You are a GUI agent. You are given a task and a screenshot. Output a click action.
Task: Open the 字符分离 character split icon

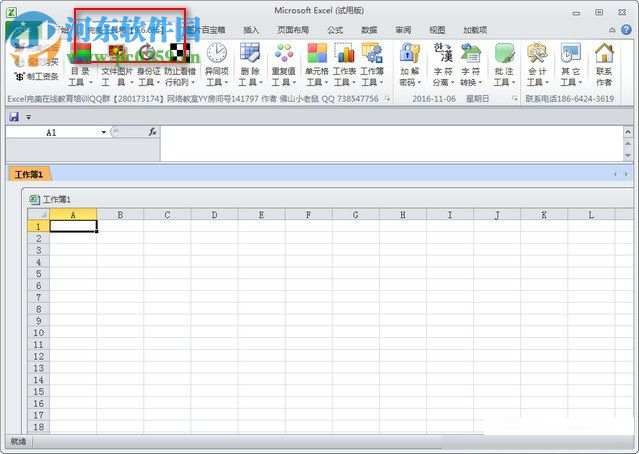(x=443, y=53)
